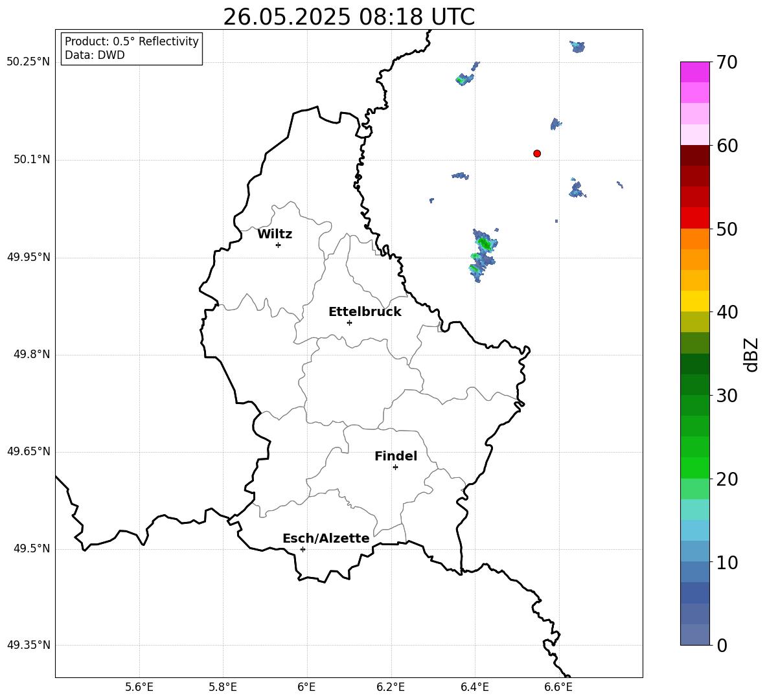Click the title '26.05.2025 08:18 UTC'
Screen dimensions: 767x700
click(x=349, y=17)
